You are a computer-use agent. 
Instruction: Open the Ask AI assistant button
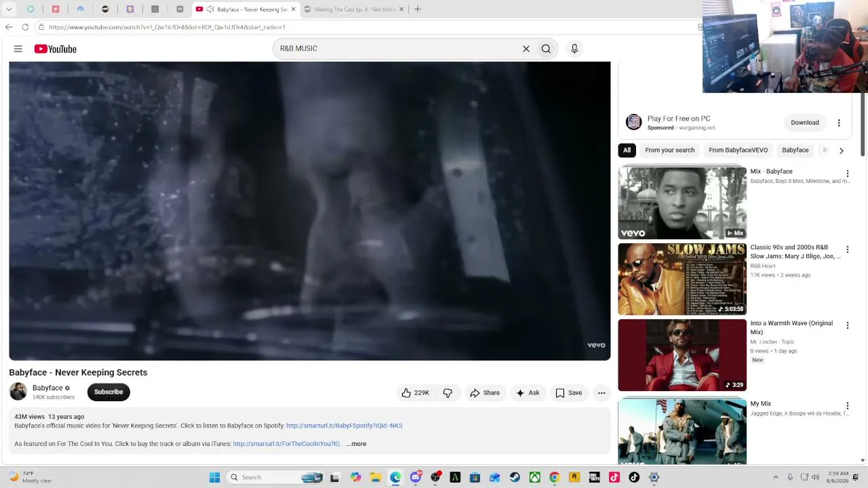coord(528,393)
